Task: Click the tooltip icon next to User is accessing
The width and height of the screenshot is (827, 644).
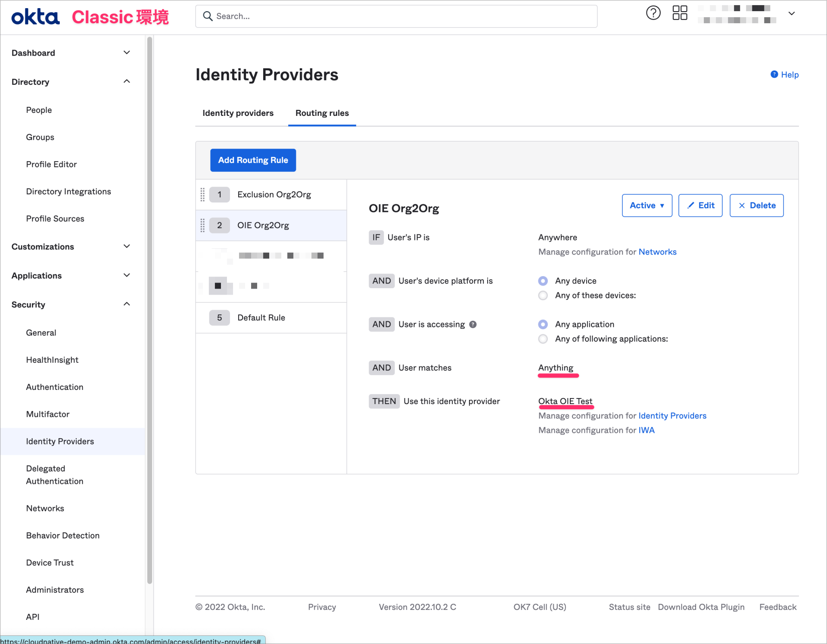Action: tap(473, 324)
